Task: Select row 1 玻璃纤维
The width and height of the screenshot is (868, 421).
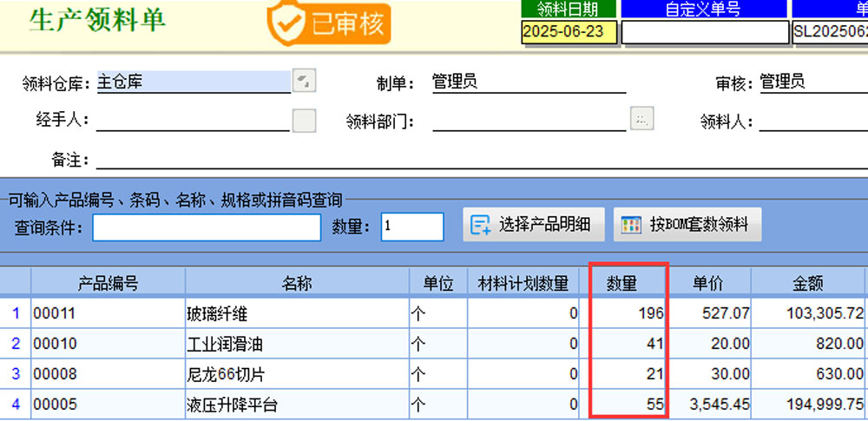Action: [297, 313]
